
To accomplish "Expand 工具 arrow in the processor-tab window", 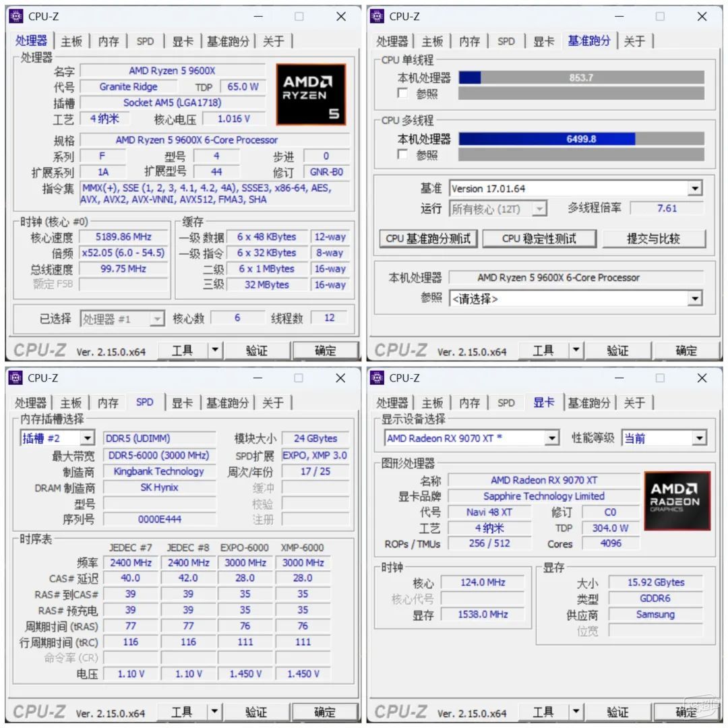I will [215, 350].
